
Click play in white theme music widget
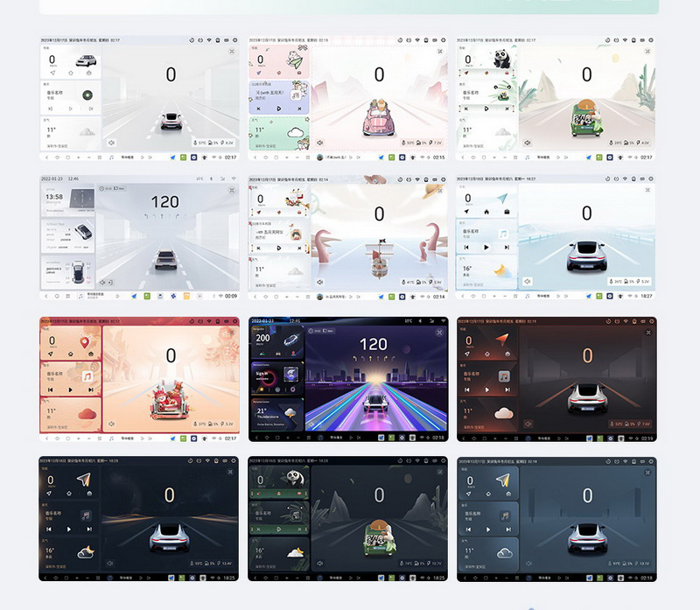click(71, 109)
